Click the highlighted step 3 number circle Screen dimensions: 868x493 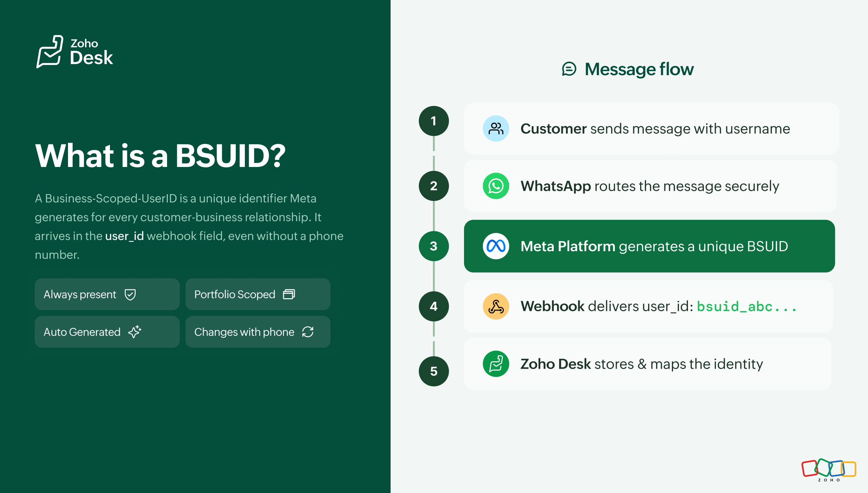click(x=434, y=246)
